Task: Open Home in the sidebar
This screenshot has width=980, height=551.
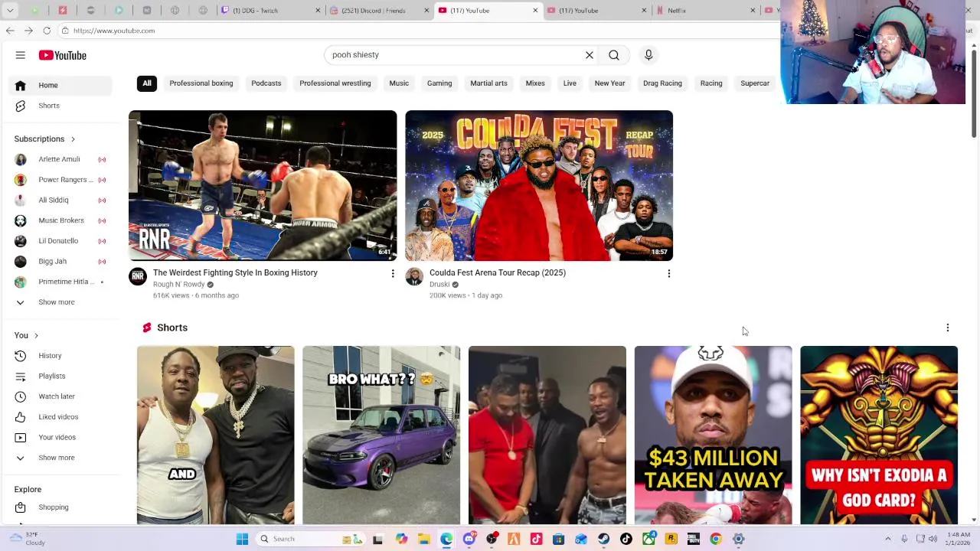Action: [60, 85]
